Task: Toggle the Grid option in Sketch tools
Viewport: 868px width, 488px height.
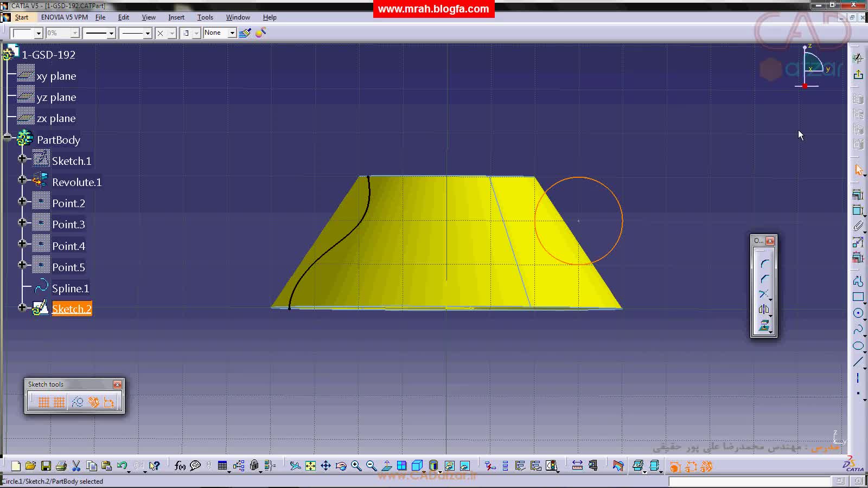Action: click(44, 402)
